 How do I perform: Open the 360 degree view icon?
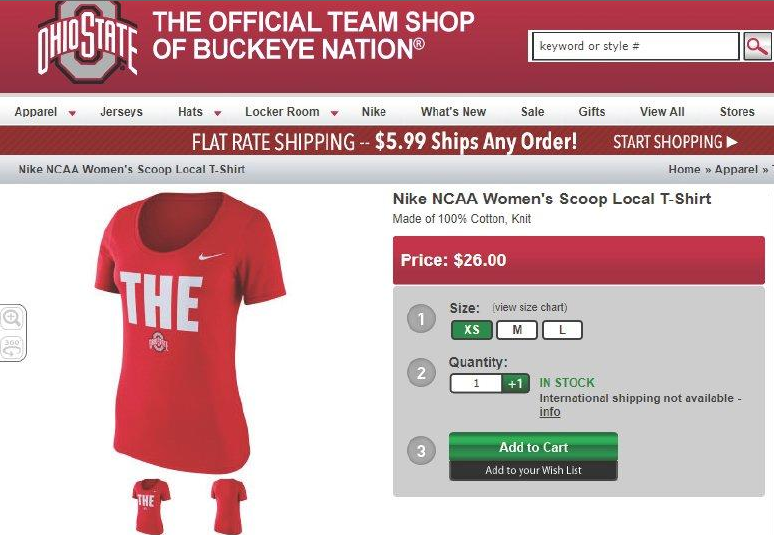13,346
